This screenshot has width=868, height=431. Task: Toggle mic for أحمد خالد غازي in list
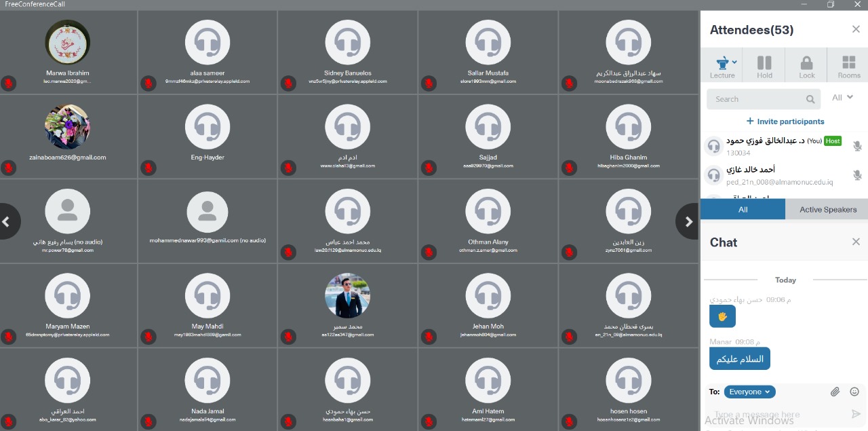pos(857,174)
